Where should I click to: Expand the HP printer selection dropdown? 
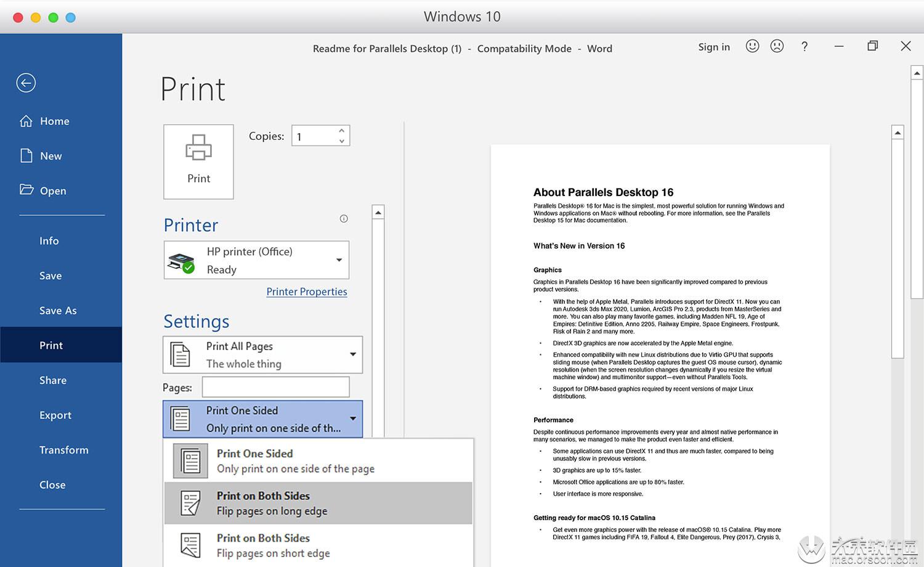coord(339,260)
